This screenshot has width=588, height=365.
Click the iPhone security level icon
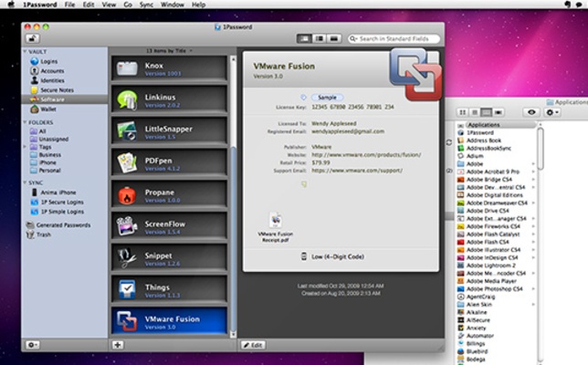[x=304, y=256]
